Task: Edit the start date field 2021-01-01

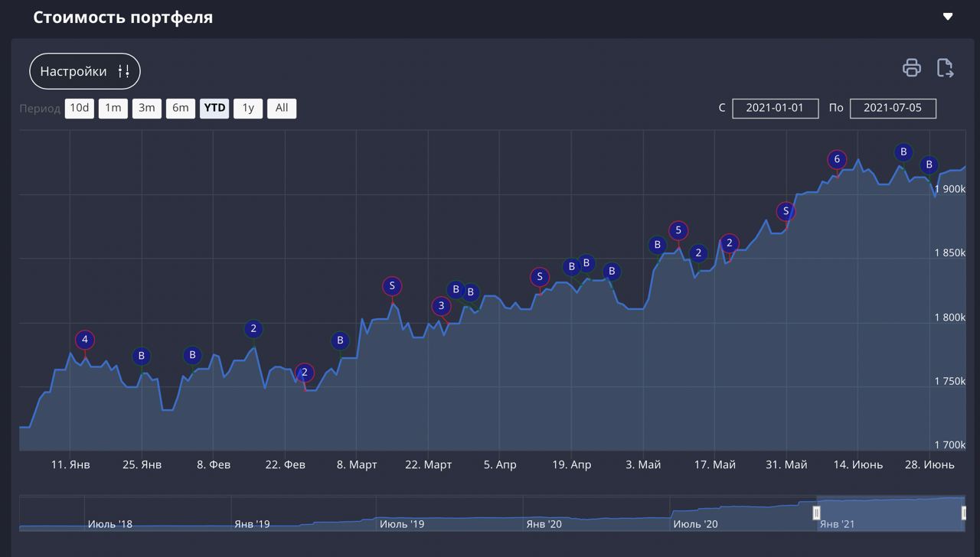Action: point(775,108)
